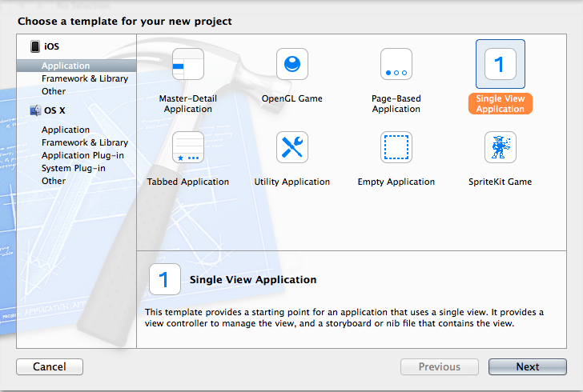Click the Next button

pyautogui.click(x=528, y=366)
